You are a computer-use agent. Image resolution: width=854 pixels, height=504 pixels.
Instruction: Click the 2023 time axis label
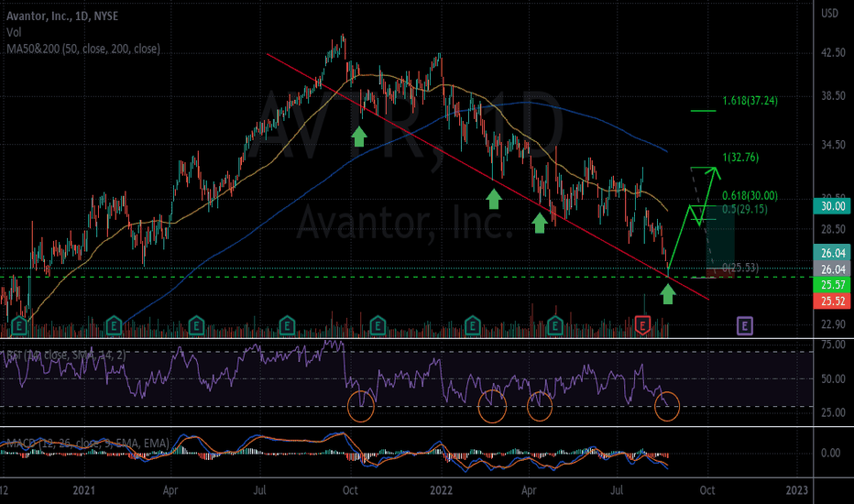[x=797, y=490]
